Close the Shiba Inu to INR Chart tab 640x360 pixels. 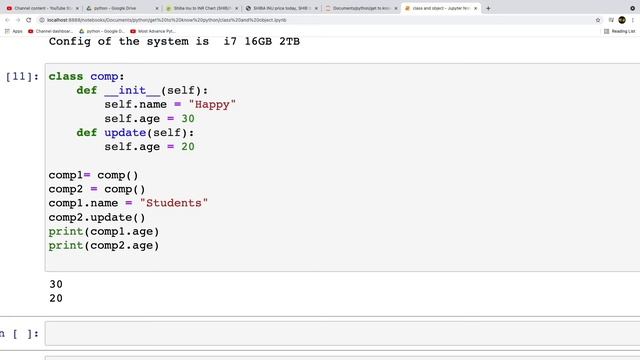click(236, 8)
